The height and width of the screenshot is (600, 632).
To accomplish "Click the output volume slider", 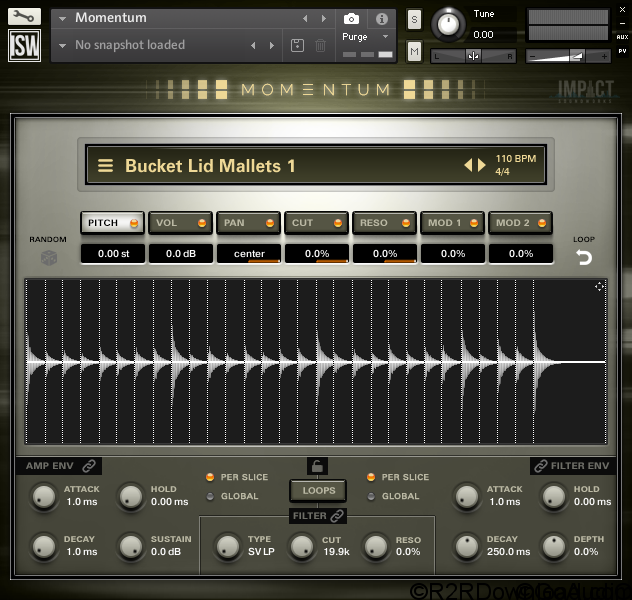I will [x=568, y=56].
